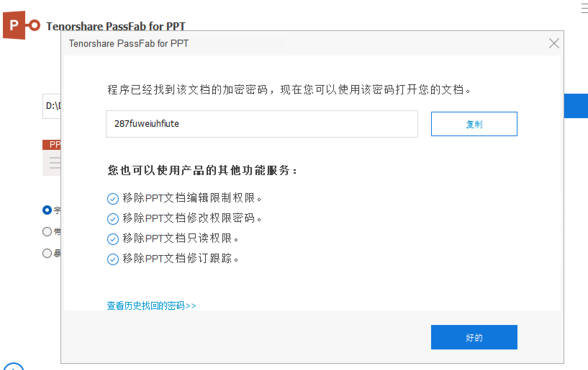The image size is (588, 370).
Task: Click check icon beside 移除PPT文档修订跟踪
Action: 113,259
